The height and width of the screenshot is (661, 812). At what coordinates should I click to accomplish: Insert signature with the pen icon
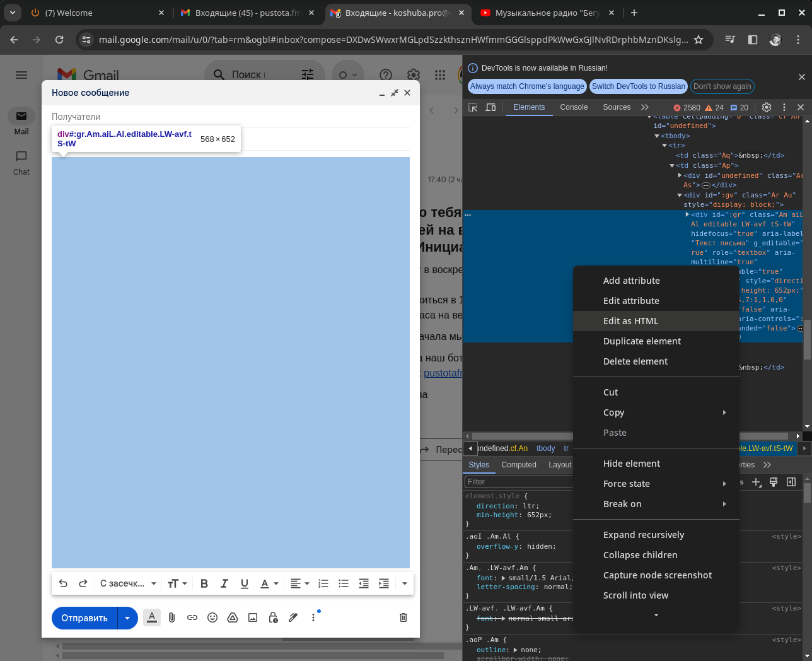tap(293, 617)
